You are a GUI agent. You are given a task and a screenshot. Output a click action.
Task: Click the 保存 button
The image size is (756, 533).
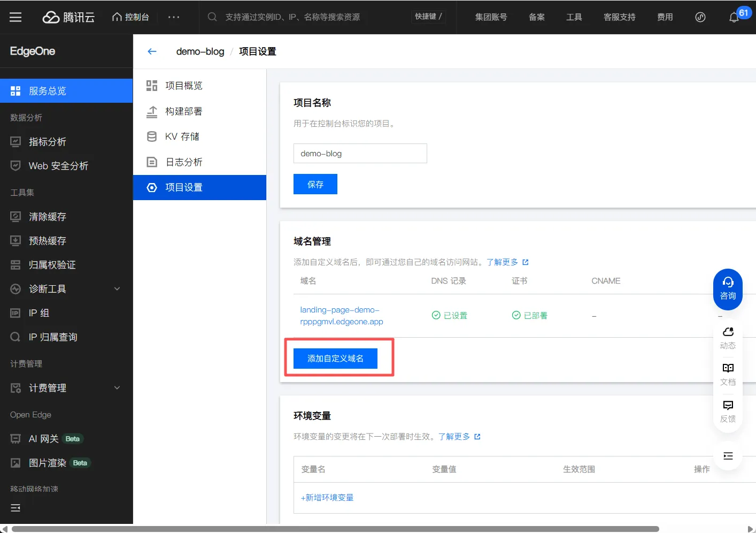pyautogui.click(x=315, y=184)
